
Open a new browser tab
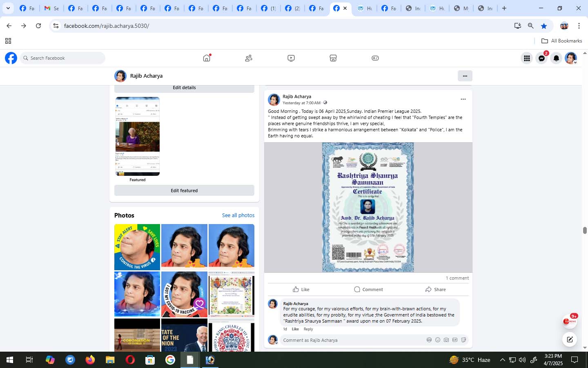coord(504,8)
